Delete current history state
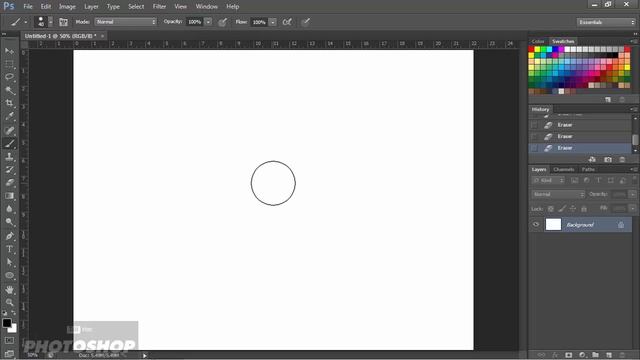Screen dimensions: 640x360 (x=622, y=160)
